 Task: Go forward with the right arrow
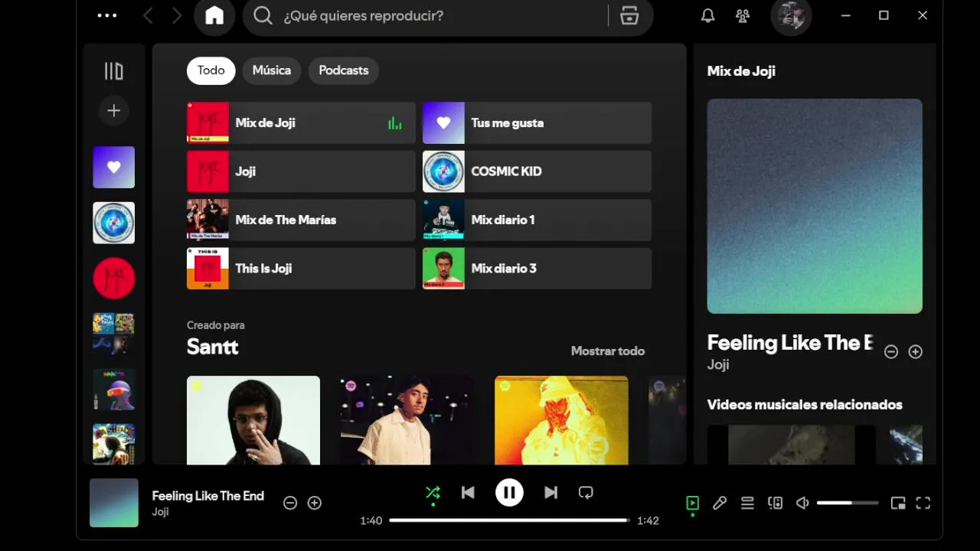point(177,15)
